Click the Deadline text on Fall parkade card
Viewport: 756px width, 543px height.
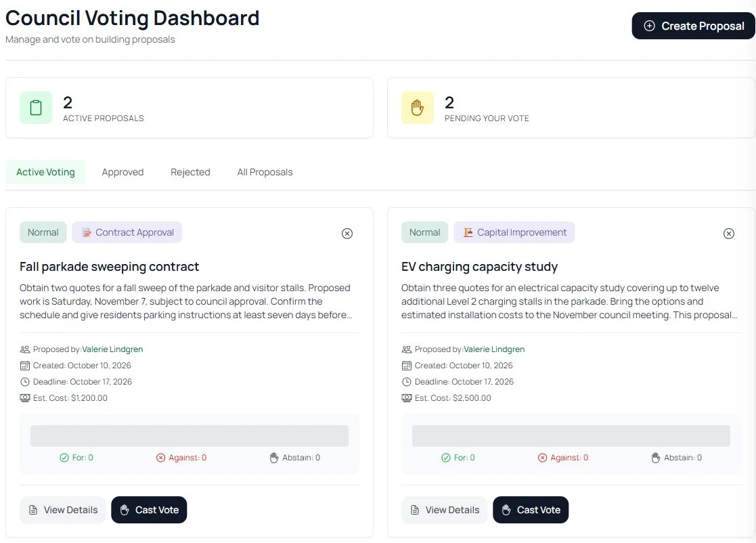coord(83,382)
